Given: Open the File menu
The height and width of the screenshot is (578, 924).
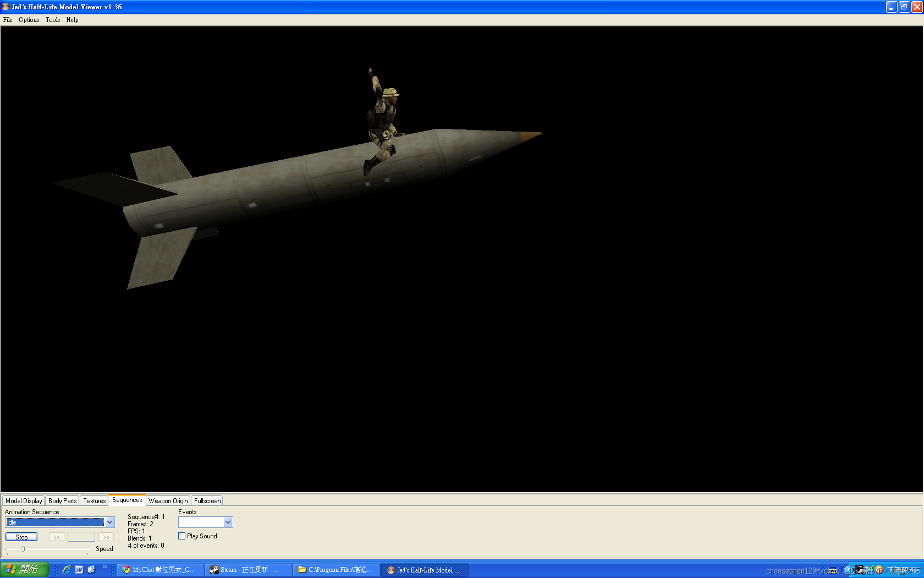Looking at the screenshot, I should pos(8,20).
